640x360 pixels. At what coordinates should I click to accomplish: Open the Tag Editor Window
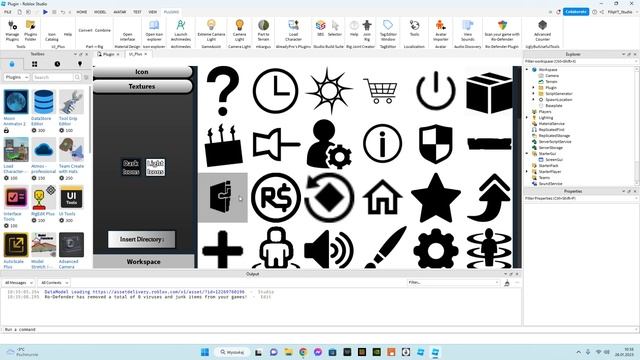tap(388, 31)
